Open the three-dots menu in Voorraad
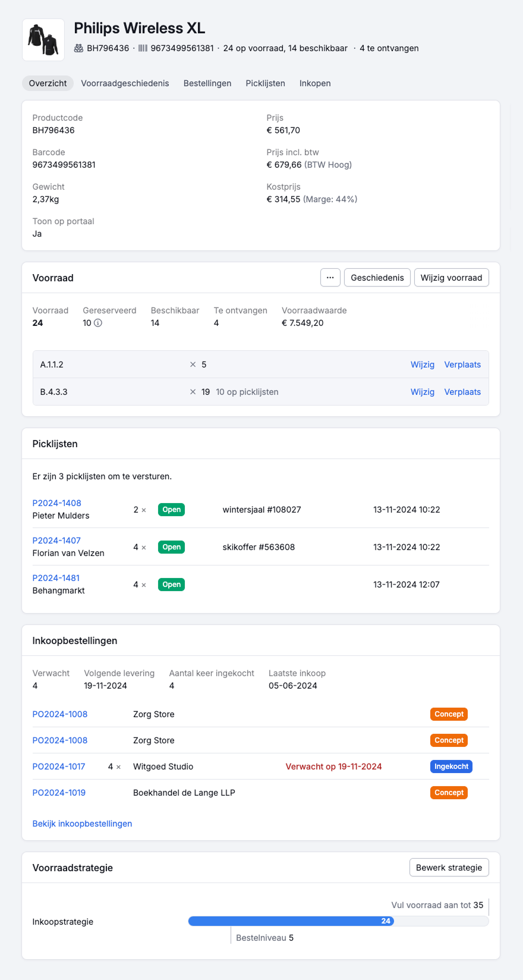Screen dimensions: 523x980 click(x=330, y=278)
